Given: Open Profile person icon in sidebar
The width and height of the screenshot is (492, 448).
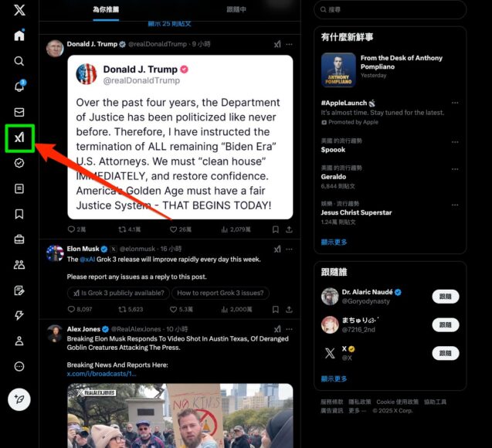Looking at the screenshot, I should 19,341.
